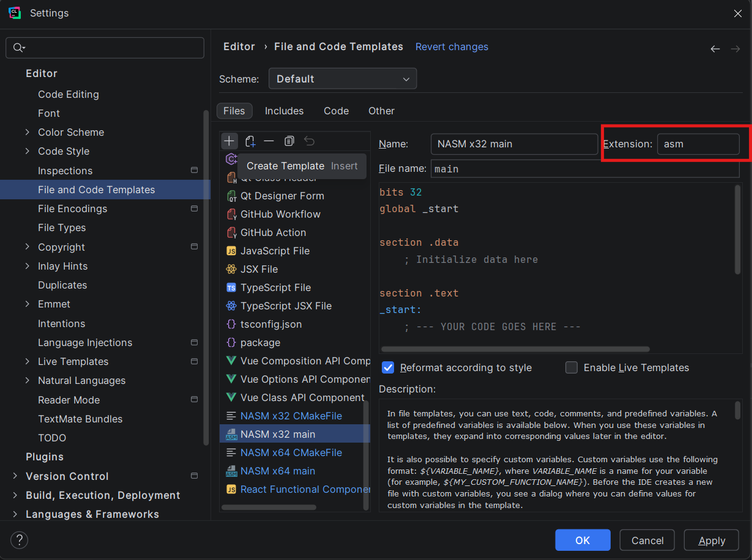752x560 pixels.
Task: Click the search magnifier icon
Action: click(x=18, y=48)
